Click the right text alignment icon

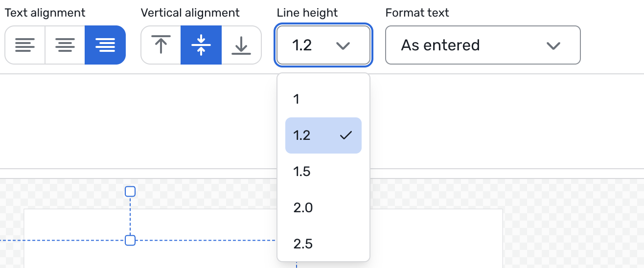(x=105, y=45)
